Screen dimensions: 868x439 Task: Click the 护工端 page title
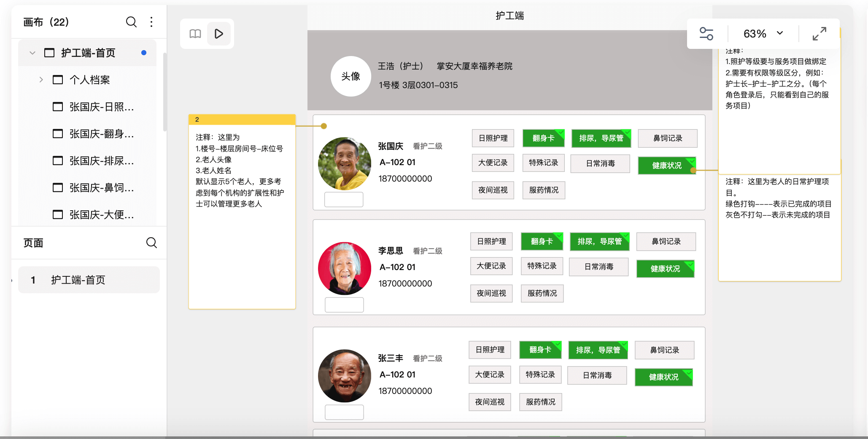tap(509, 16)
